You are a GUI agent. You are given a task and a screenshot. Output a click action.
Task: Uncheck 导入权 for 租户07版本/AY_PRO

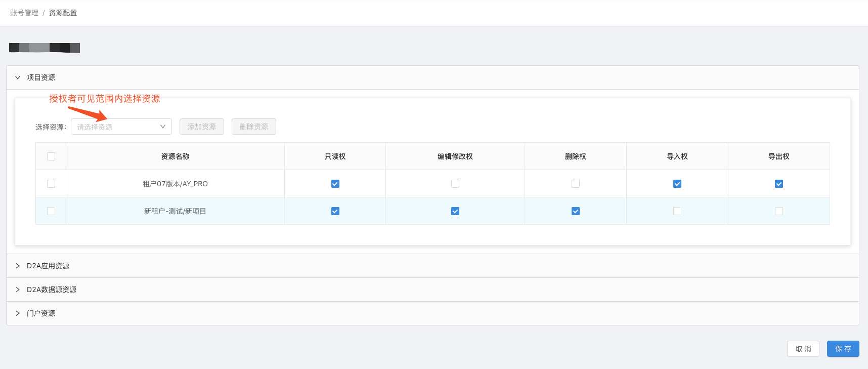click(x=677, y=184)
